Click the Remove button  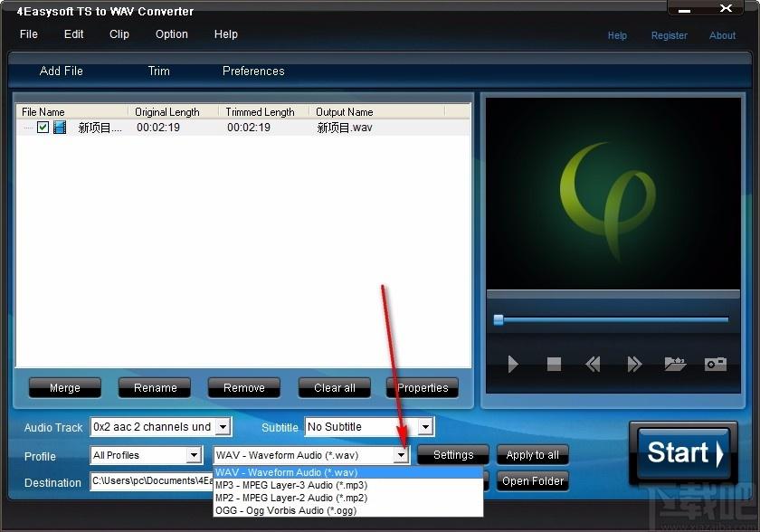point(244,387)
